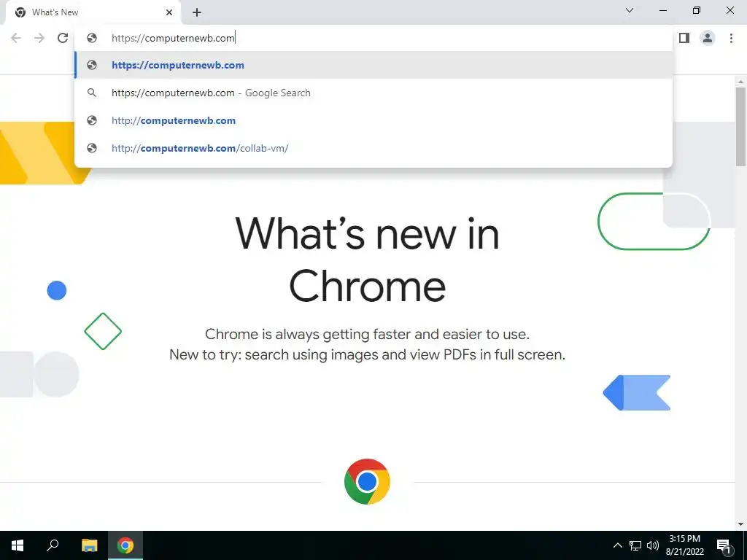The height and width of the screenshot is (560, 747).
Task: Click the "What's new in Chrome" heading
Action: [368, 260]
